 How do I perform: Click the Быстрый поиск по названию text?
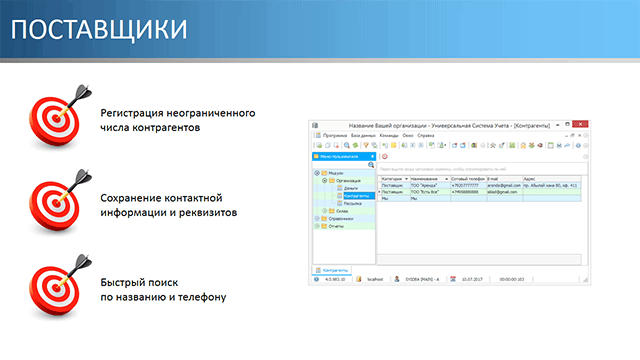point(163,290)
